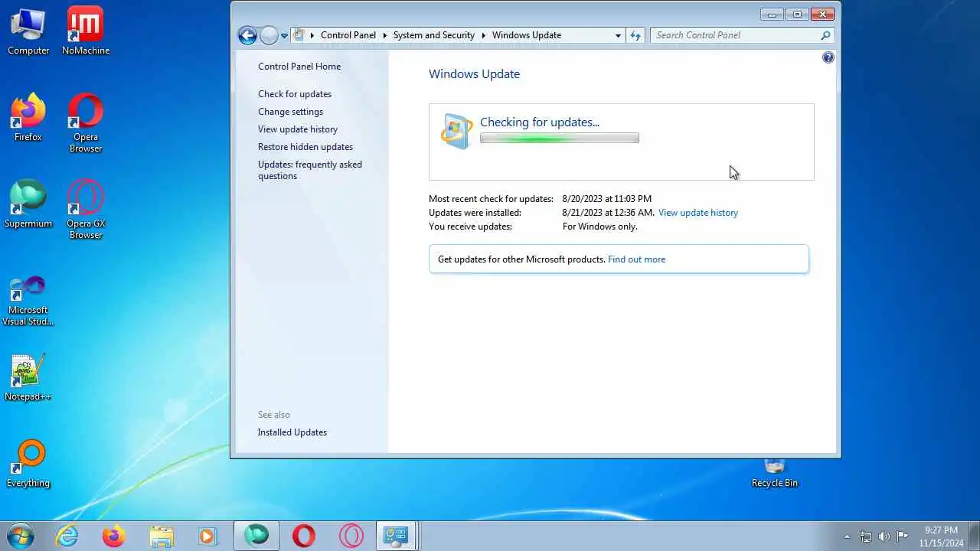Open Windows Explorer folder in taskbar
Image resolution: width=980 pixels, height=551 pixels.
[162, 536]
